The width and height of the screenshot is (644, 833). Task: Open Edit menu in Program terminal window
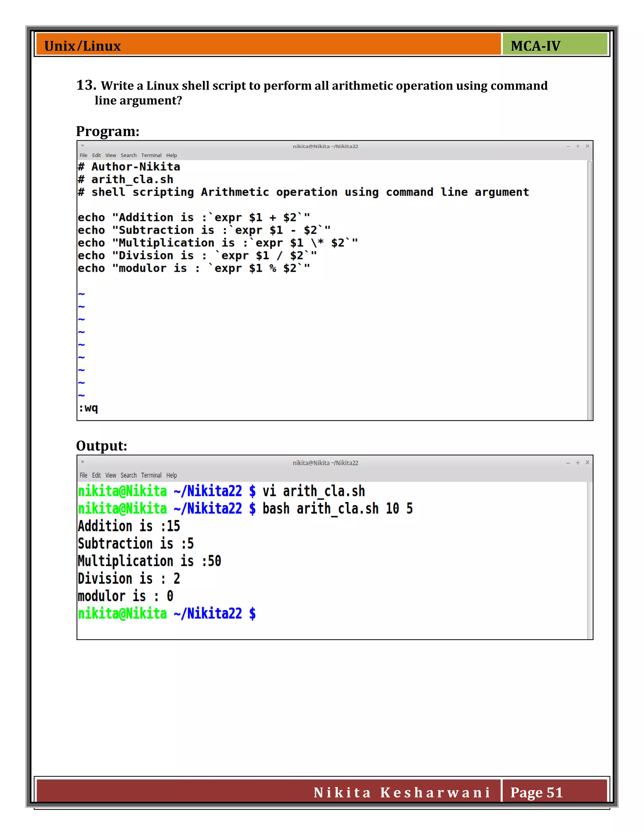click(96, 155)
